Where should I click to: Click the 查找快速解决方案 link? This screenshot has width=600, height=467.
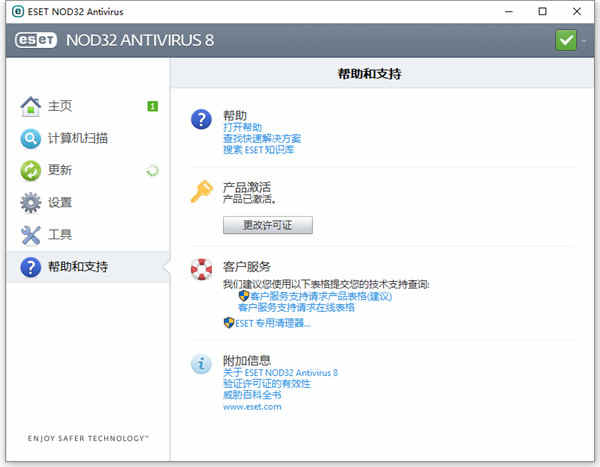point(262,139)
